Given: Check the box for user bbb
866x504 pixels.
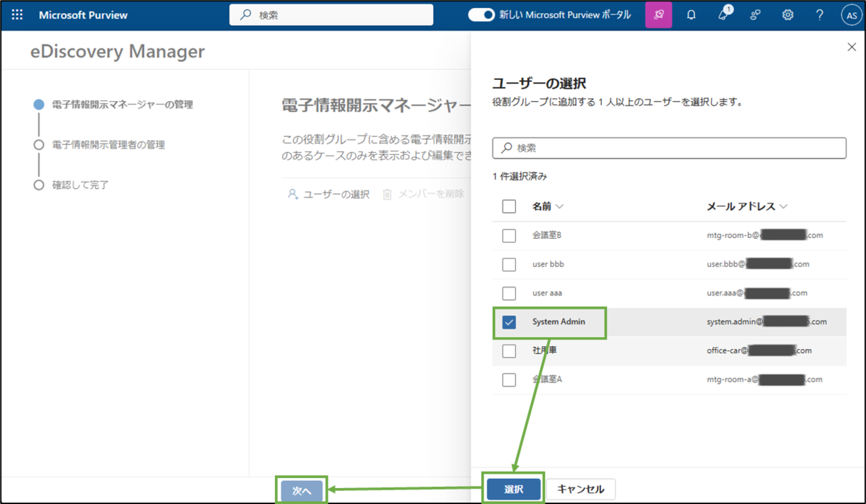Looking at the screenshot, I should (509, 264).
